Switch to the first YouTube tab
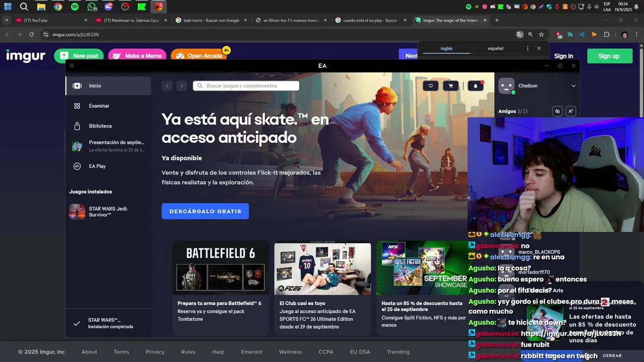The height and width of the screenshot is (362, 644). 52,21
